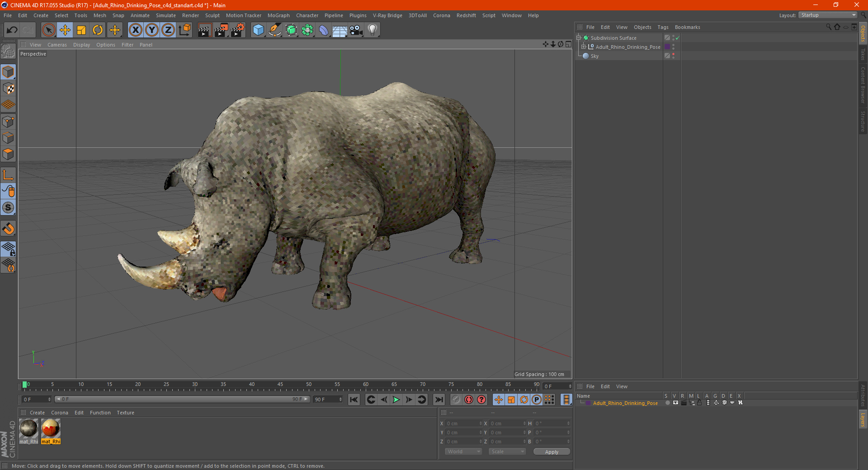
Task: Open the Layout Startup dropdown
Action: click(828, 15)
